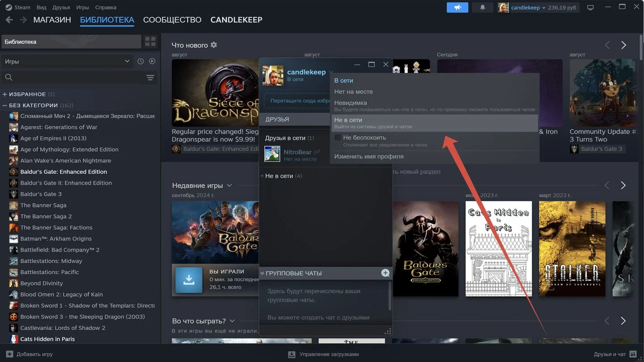This screenshot has width=644, height=362.
Task: Click the Библиотека home button in the sidebar
Action: [x=72, y=42]
